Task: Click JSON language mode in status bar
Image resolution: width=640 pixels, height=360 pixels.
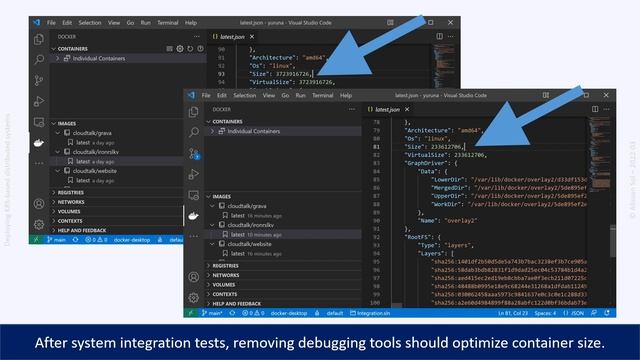Action: (x=573, y=313)
